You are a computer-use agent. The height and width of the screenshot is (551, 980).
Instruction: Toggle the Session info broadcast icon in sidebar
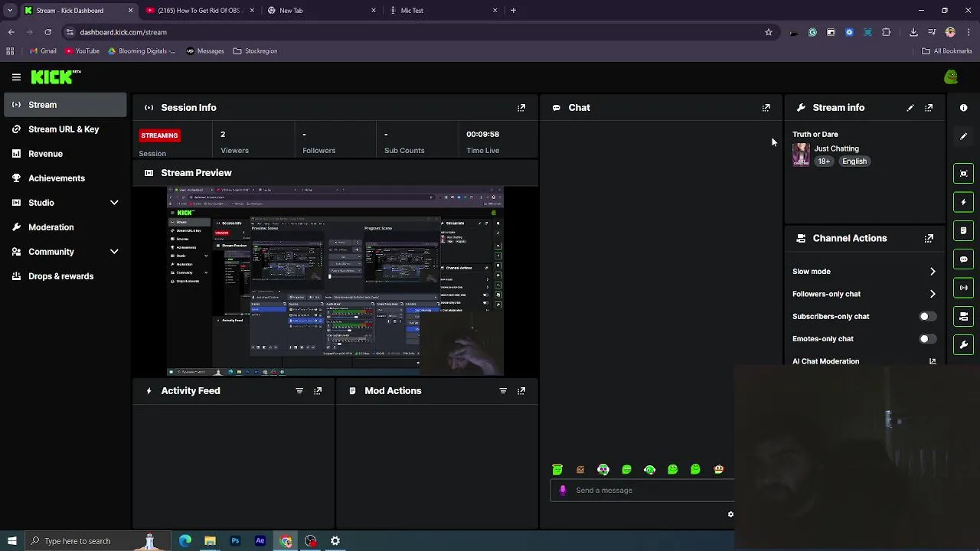(964, 288)
